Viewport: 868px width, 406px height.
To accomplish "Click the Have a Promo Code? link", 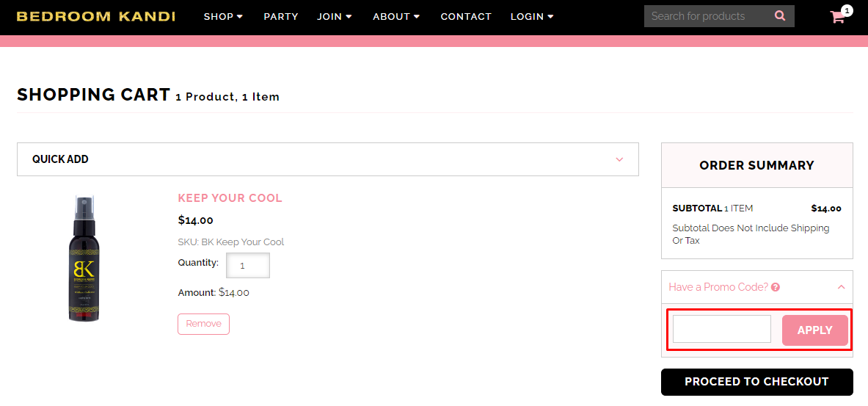I will coord(718,287).
